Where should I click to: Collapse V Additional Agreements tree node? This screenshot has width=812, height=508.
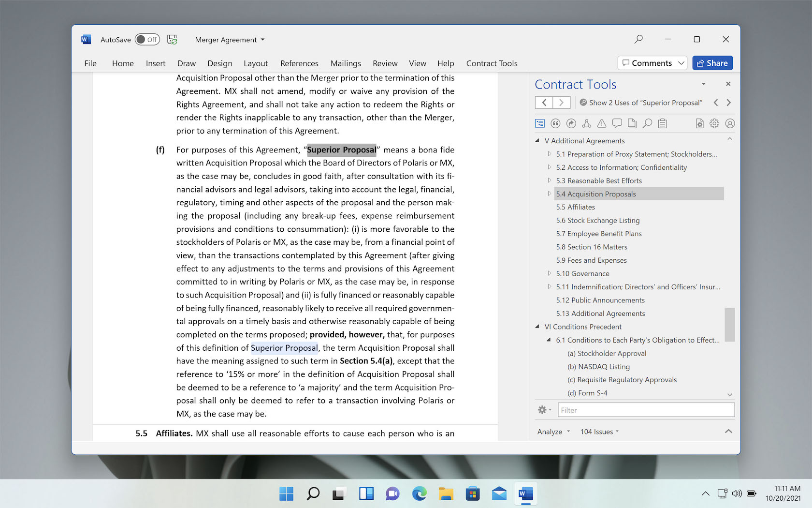537,141
